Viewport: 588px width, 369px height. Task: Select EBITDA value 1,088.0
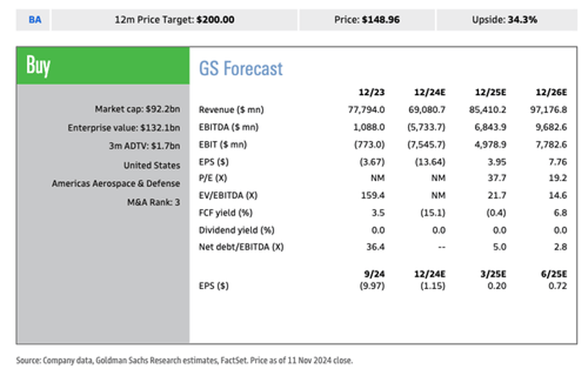click(x=369, y=127)
